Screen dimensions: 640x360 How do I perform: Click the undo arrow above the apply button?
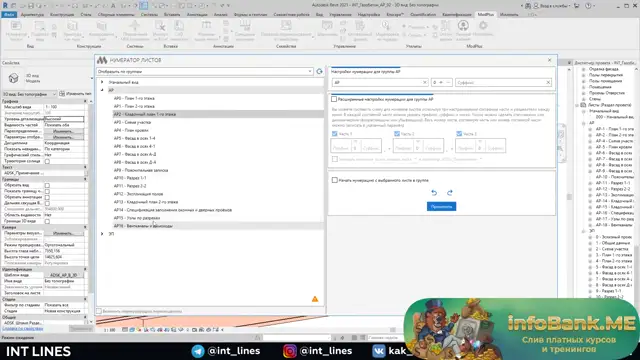coord(434,193)
